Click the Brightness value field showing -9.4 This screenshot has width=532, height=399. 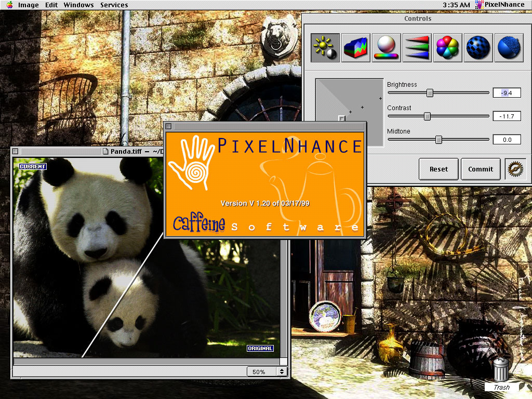[x=507, y=93]
